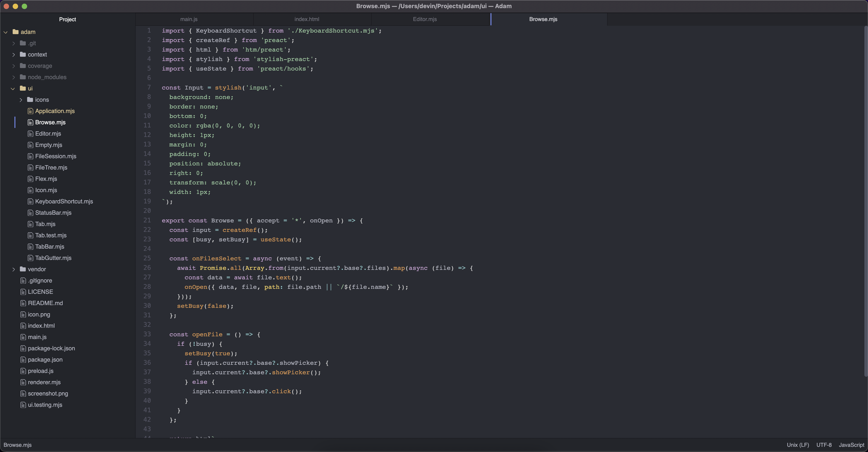Click the file icon next to Empty.mjs

tap(30, 145)
